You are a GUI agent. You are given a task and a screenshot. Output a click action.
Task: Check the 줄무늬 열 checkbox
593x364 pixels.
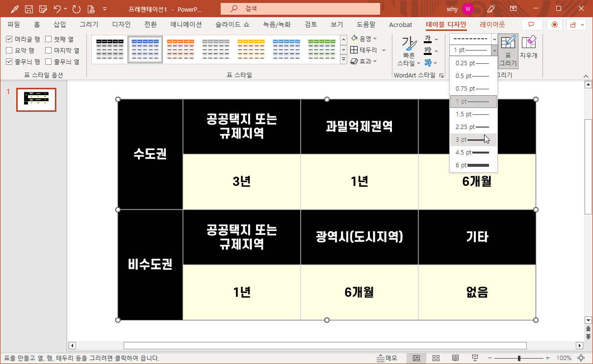click(x=49, y=61)
